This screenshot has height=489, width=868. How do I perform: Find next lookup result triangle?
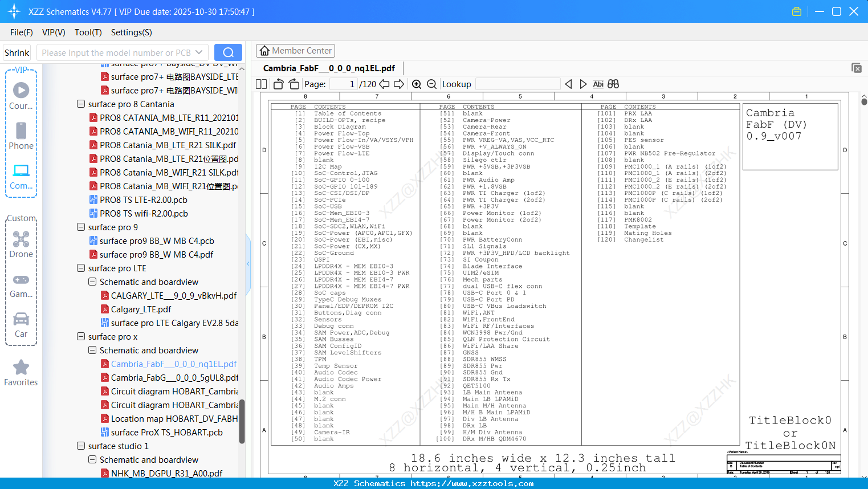[x=583, y=84]
